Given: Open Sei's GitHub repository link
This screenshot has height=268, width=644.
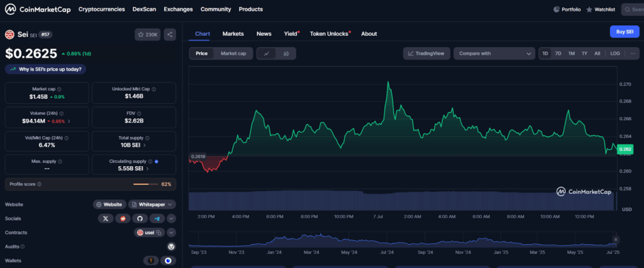Looking at the screenshot, I should [x=140, y=219].
